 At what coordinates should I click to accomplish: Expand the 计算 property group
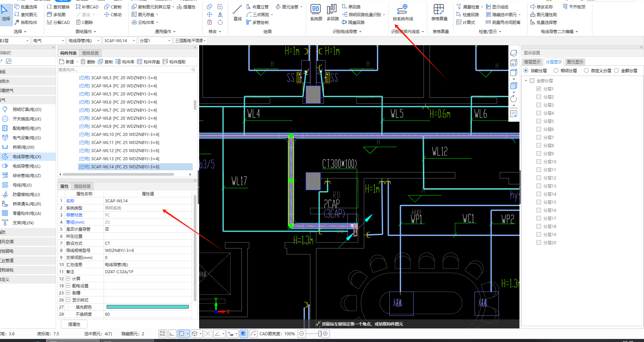(x=68, y=279)
